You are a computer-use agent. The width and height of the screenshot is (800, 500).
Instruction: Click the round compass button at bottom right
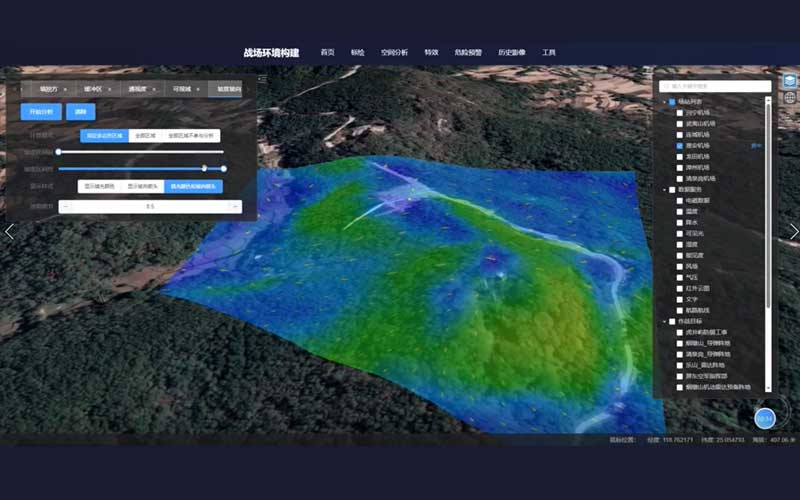point(765,418)
